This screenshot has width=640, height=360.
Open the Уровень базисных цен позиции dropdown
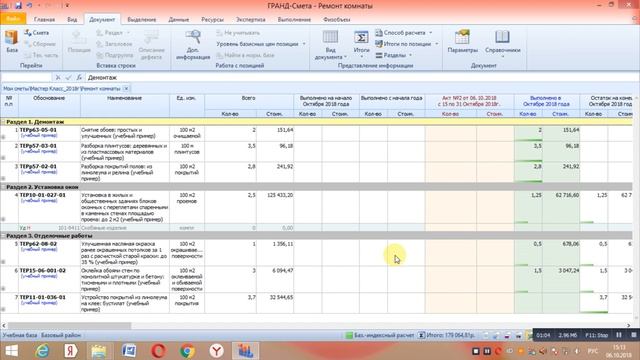coord(261,44)
